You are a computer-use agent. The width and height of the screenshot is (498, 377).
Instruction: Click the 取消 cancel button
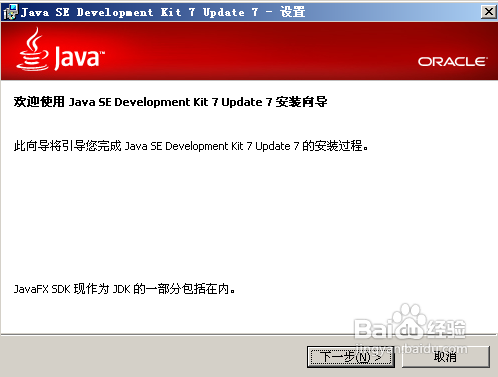[x=446, y=357]
